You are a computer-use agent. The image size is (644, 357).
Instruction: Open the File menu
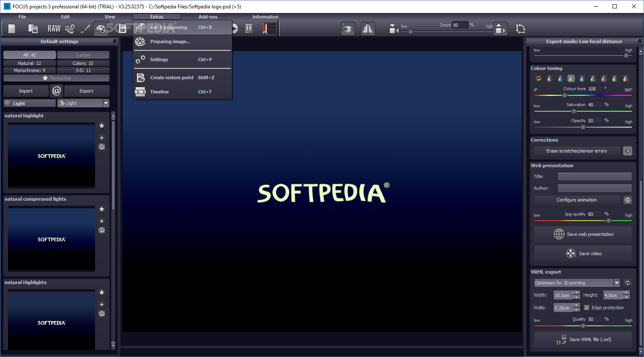pyautogui.click(x=22, y=17)
